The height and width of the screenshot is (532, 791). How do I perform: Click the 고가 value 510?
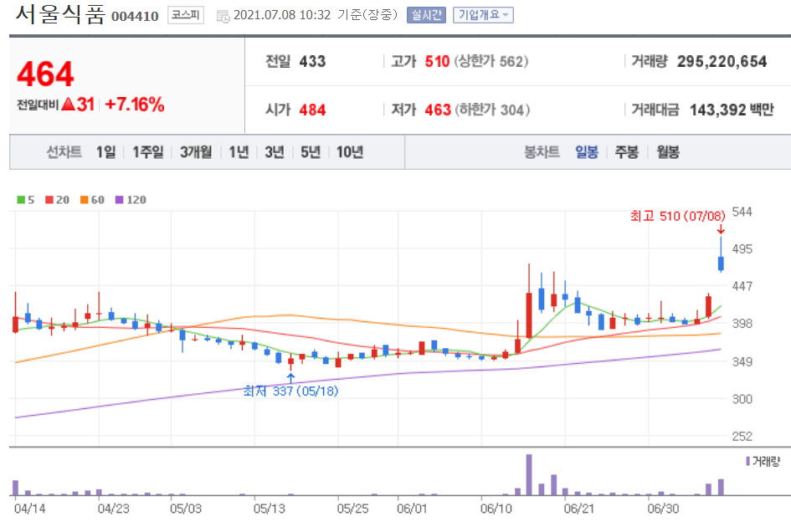437,62
